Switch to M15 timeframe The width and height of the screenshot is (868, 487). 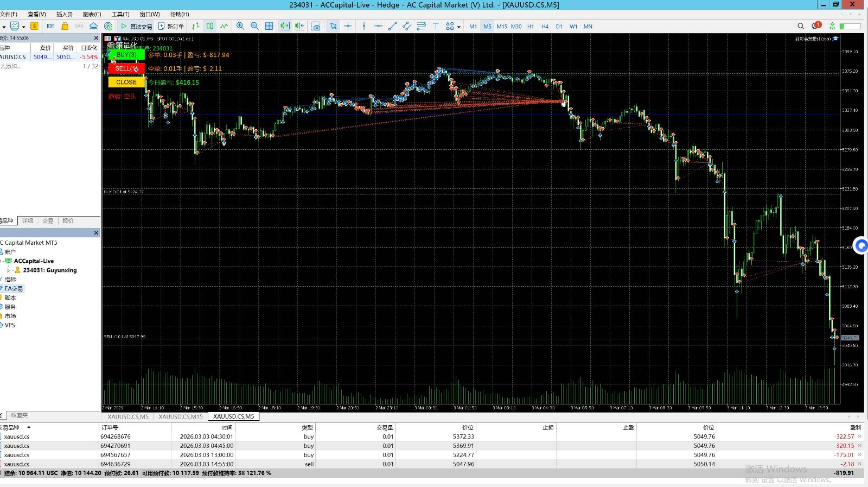click(x=502, y=26)
